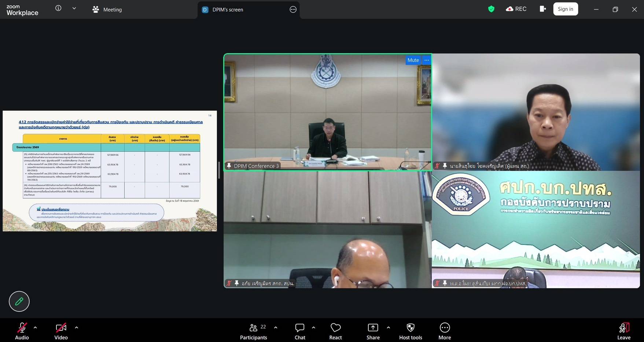Expand the Participants options arrow

pyautogui.click(x=276, y=327)
